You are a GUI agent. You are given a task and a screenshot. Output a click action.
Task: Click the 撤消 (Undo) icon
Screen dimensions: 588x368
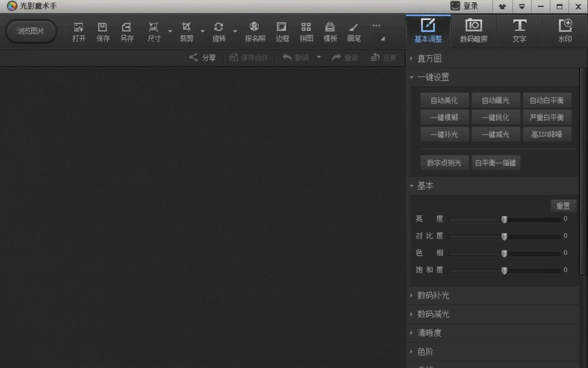[x=287, y=57]
